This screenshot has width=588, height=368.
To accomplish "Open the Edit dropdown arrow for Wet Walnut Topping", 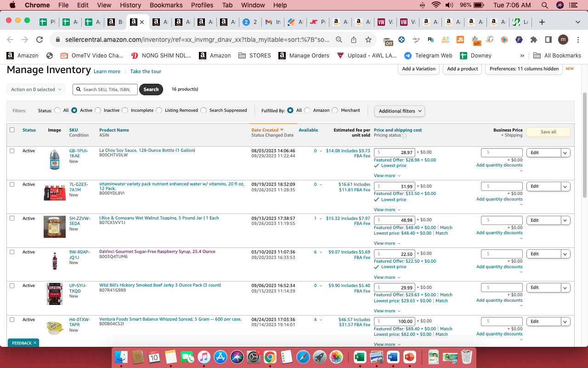I will (x=565, y=220).
